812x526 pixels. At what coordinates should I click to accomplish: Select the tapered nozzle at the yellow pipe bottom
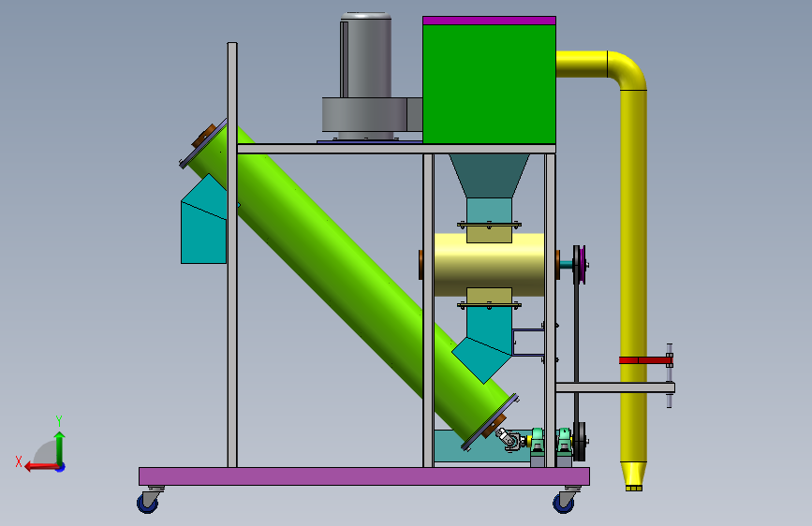634,475
